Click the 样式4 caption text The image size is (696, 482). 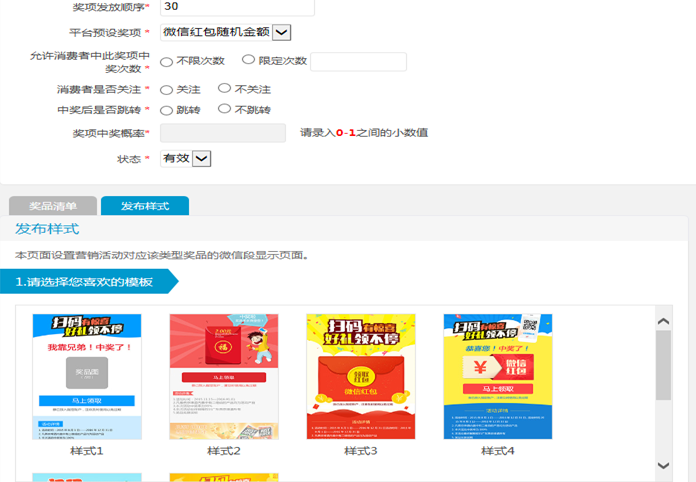pos(498,451)
